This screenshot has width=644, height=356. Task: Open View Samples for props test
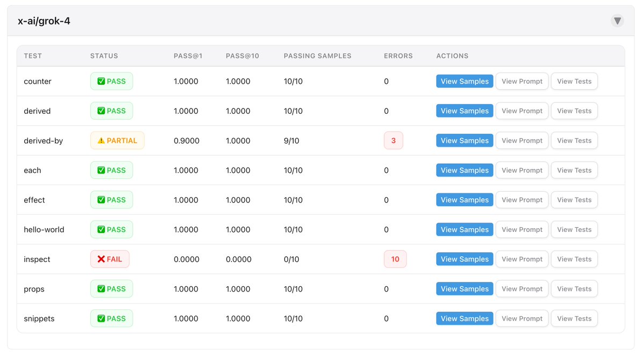pos(465,289)
